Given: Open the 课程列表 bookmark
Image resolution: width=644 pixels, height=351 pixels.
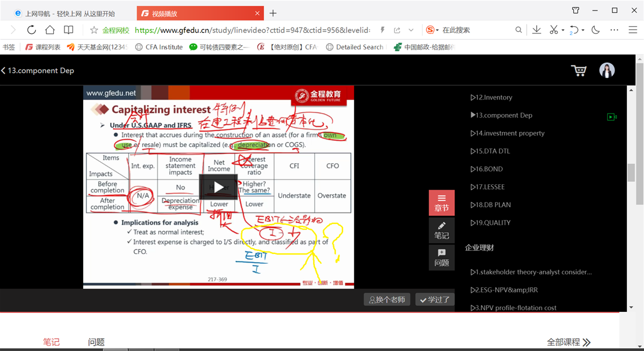Looking at the screenshot, I should pos(43,47).
